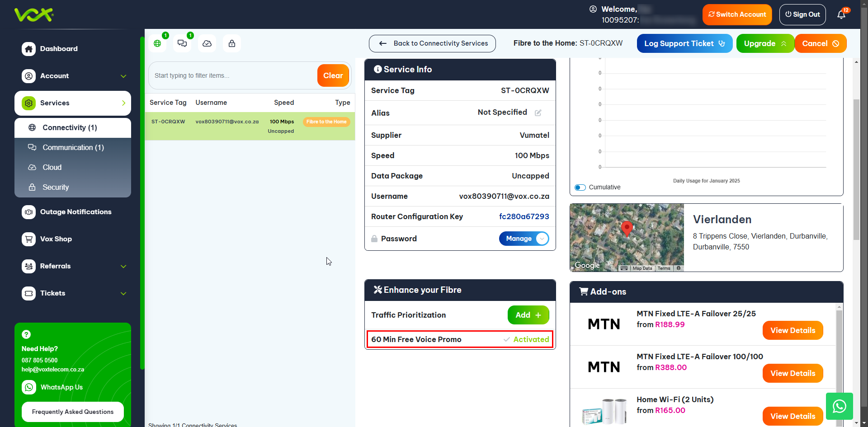Click Back to Connectivity Services
This screenshot has width=868, height=427.
(x=432, y=43)
